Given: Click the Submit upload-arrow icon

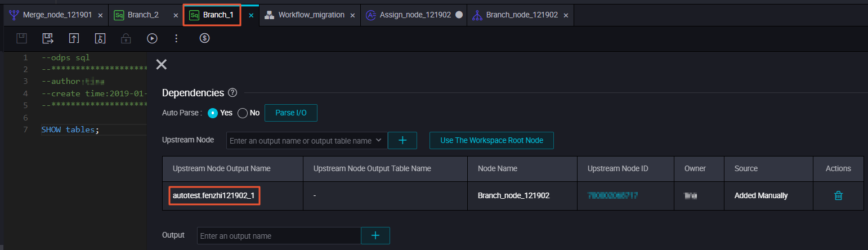Looking at the screenshot, I should point(74,38).
